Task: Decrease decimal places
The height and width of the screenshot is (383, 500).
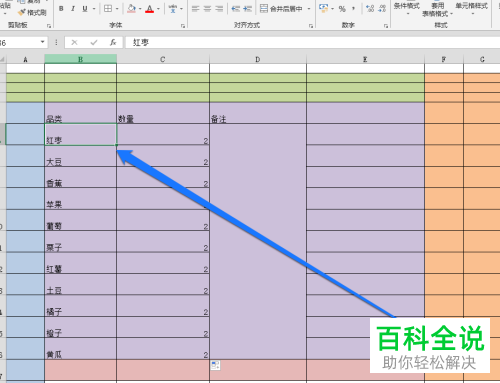Action: (x=382, y=9)
